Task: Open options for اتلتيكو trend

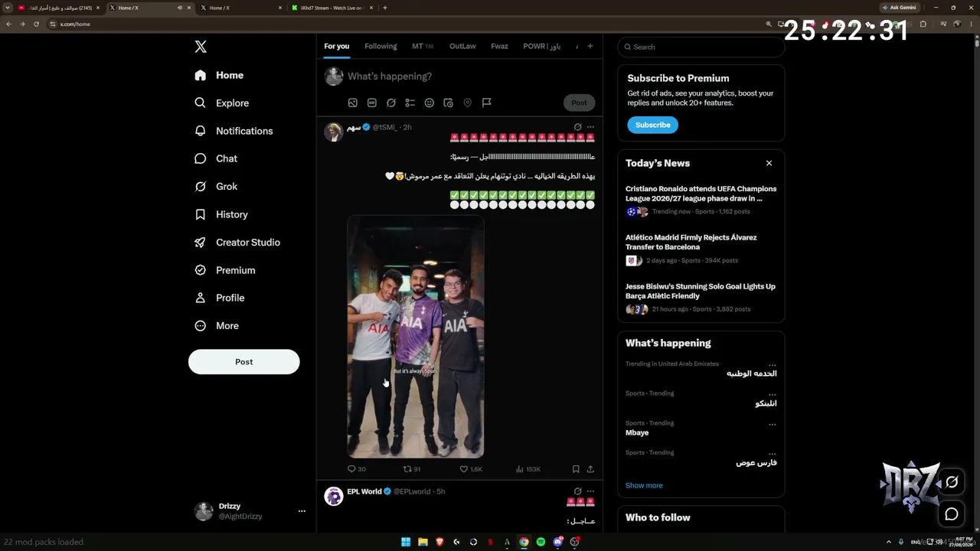Action: pos(772,393)
